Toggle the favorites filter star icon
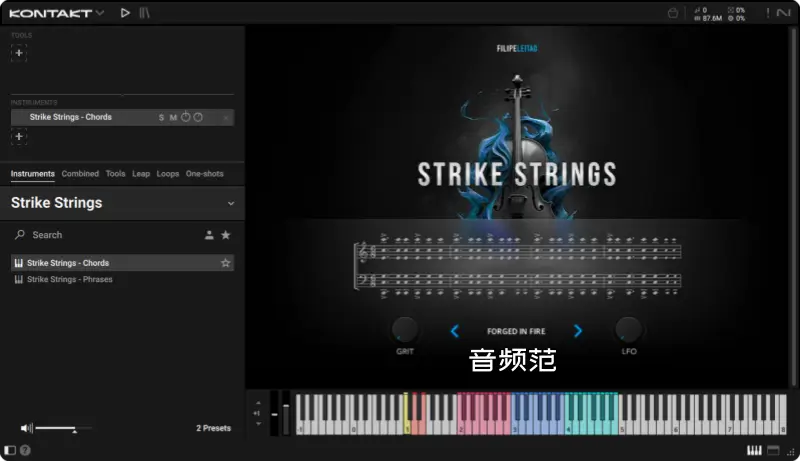Viewport: 800px width, 461px height. 226,235
